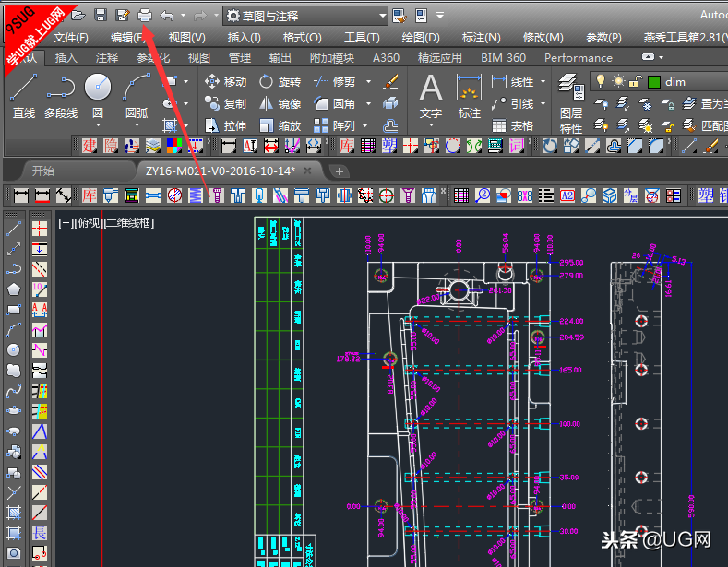Open the 文件(F) menu
The height and width of the screenshot is (567, 728).
70,38
